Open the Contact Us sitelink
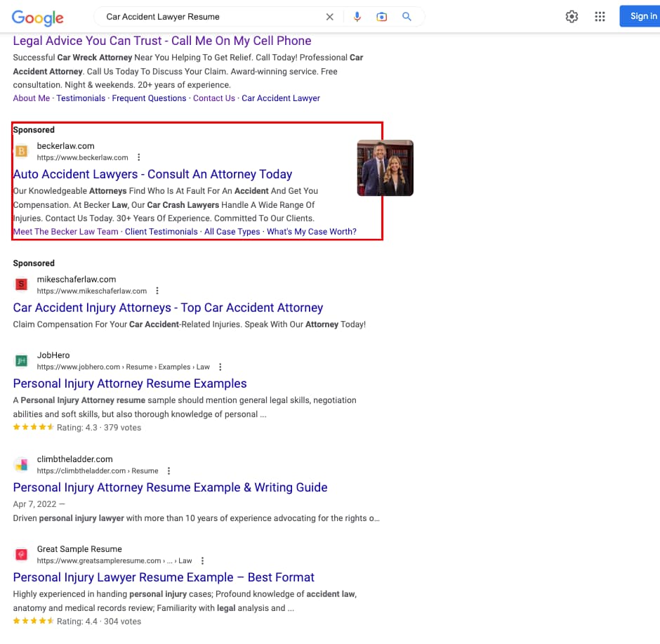Viewport: 660px width, 644px height. (214, 98)
